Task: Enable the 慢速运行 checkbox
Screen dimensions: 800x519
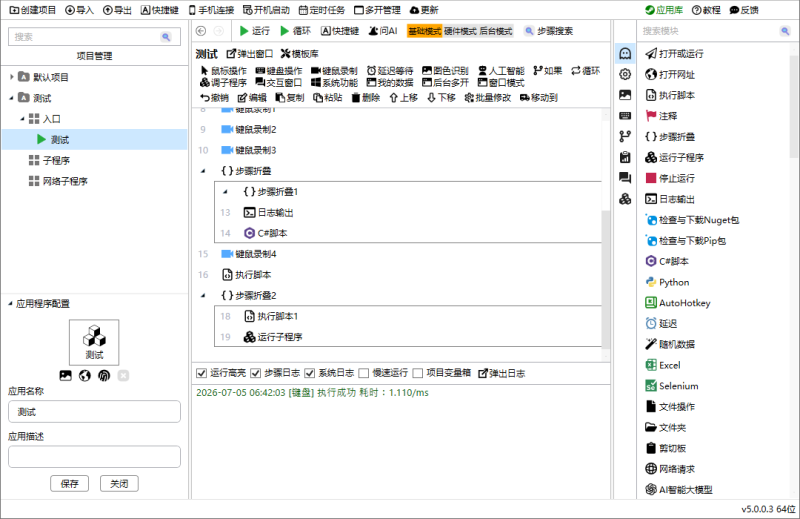Action: (364, 374)
